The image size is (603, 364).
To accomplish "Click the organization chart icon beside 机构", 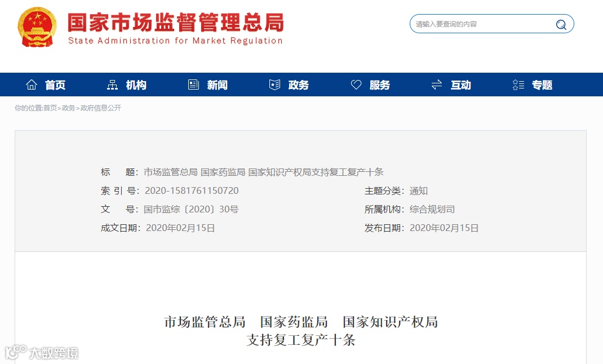I will click(112, 85).
